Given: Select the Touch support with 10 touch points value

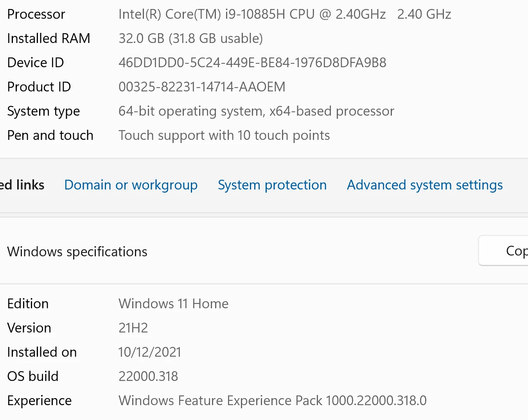Looking at the screenshot, I should 224,136.
